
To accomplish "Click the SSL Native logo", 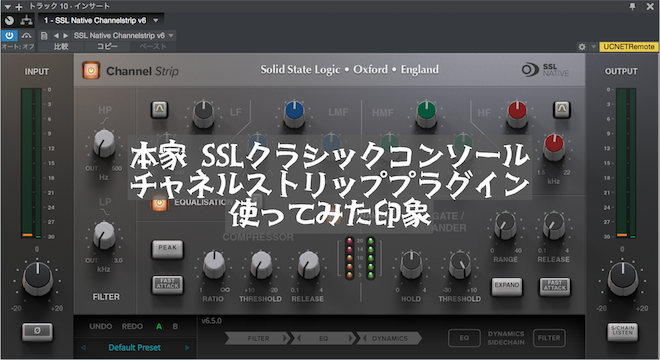I will coord(545,70).
